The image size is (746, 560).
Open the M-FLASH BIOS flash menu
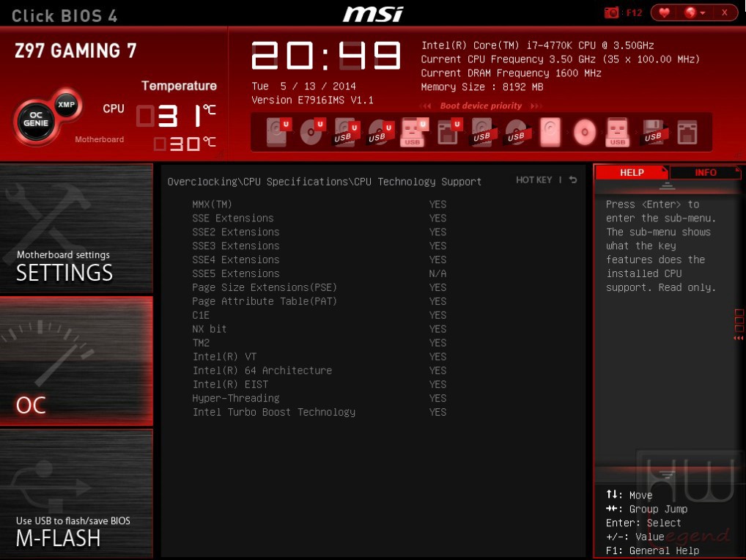pyautogui.click(x=77, y=493)
